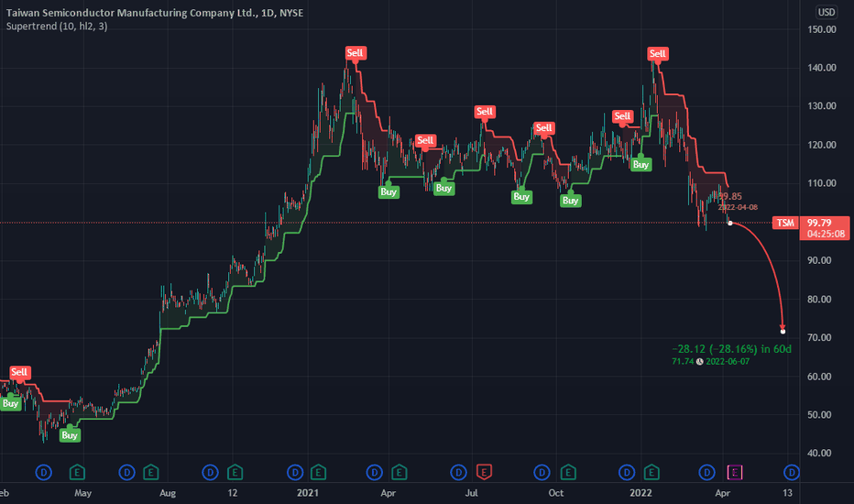Click the 150.00 price axis label
Viewport: 854px width, 504px height.
tap(822, 29)
